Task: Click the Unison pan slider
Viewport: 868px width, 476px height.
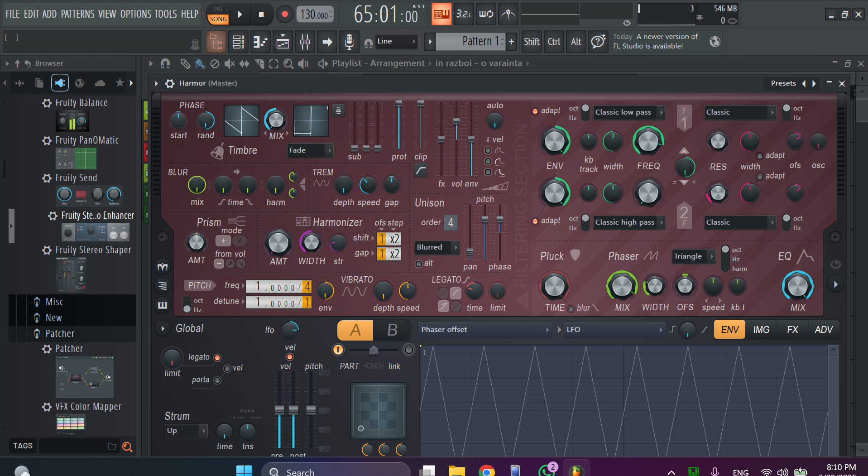Action: point(470,251)
